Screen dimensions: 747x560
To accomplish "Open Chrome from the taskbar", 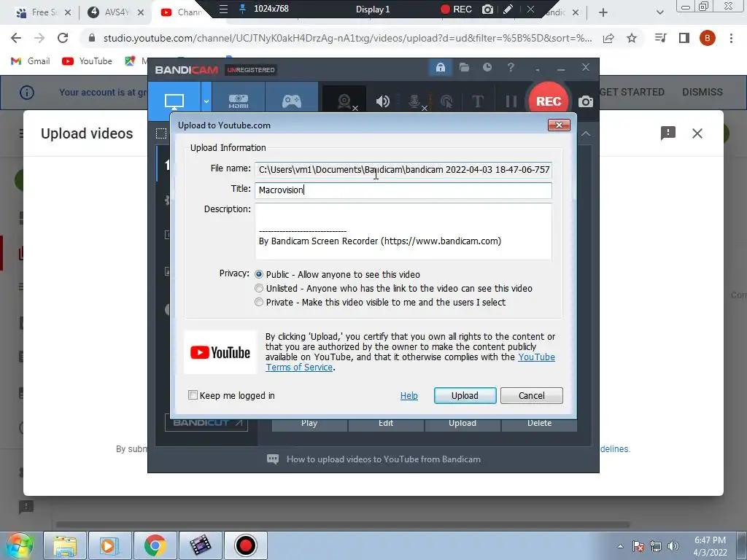I will (155, 545).
